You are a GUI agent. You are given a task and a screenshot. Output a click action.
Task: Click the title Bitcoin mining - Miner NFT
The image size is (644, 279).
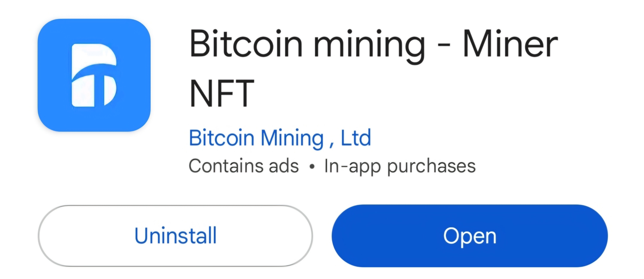coord(350,45)
